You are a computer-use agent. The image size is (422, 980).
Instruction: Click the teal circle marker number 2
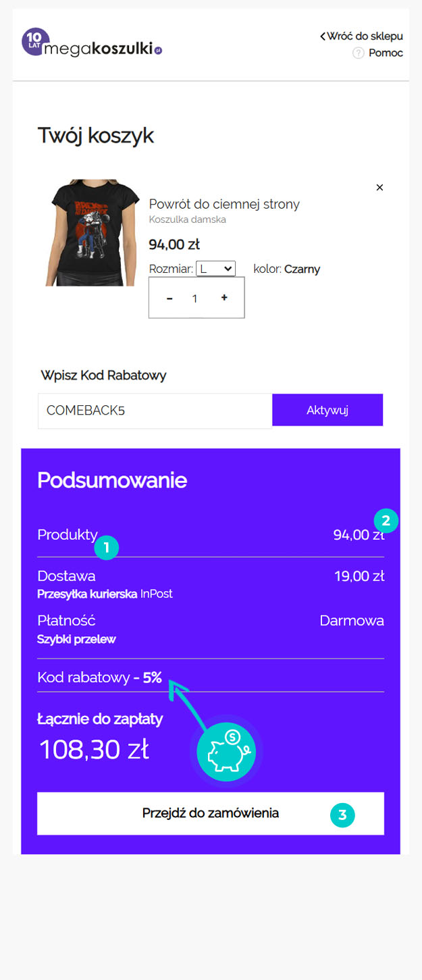click(386, 520)
